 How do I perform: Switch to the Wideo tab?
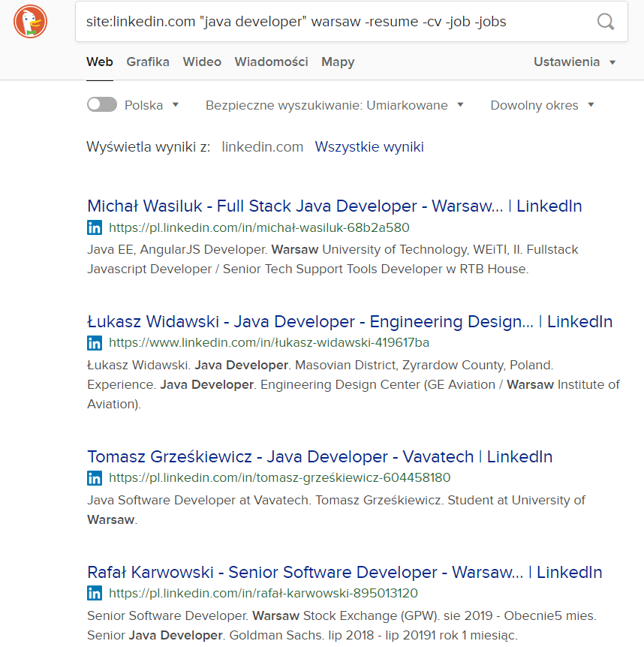[202, 62]
